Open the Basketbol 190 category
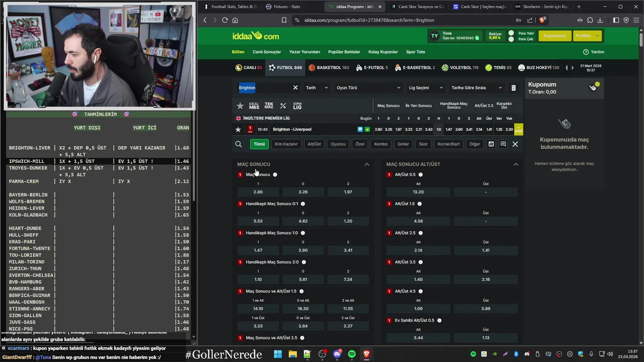 point(329,67)
